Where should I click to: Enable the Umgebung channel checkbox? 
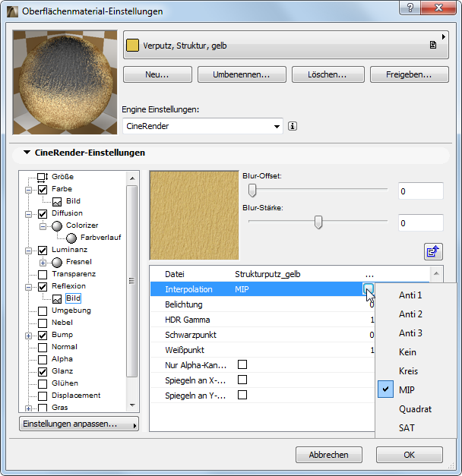pos(43,311)
